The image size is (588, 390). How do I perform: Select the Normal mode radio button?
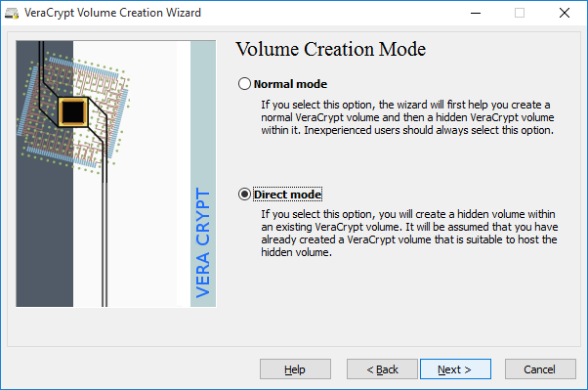click(x=244, y=83)
